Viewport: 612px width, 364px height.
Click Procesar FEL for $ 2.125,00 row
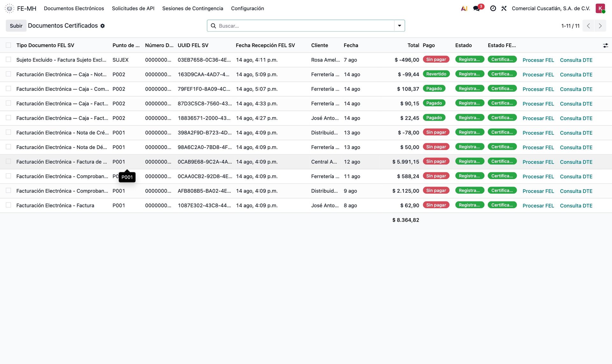tap(538, 191)
